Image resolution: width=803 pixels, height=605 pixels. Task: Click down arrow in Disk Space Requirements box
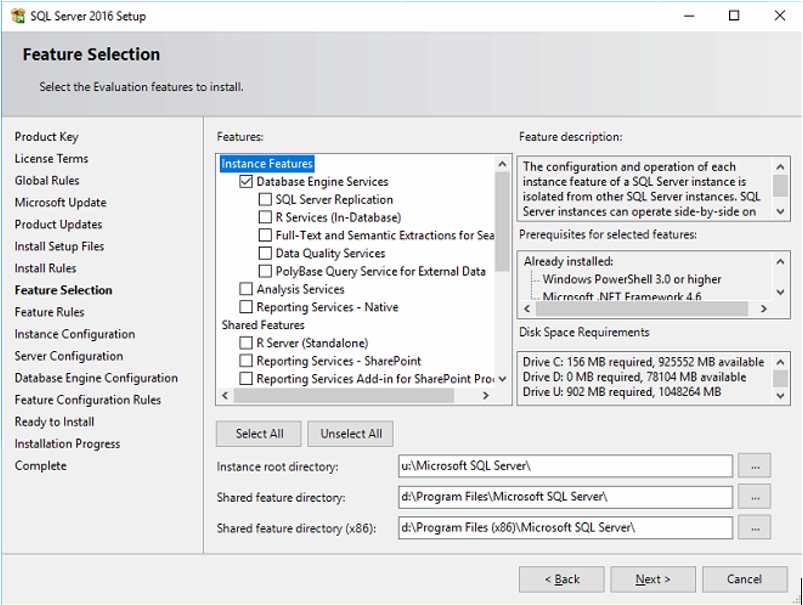click(780, 395)
